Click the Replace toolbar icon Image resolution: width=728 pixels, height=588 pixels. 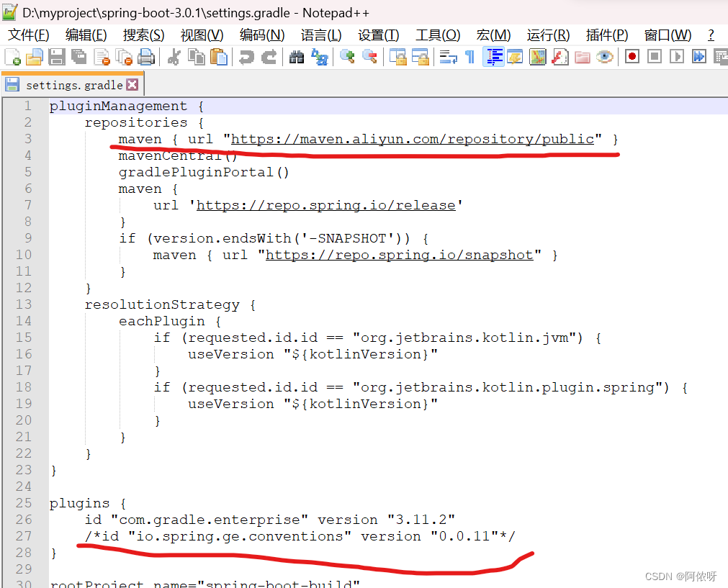[319, 57]
